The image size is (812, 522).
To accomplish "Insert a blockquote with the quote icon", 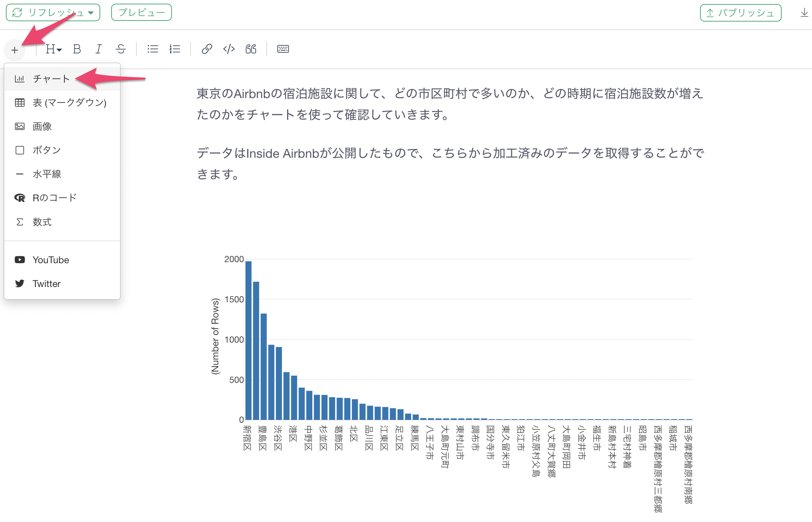I will pyautogui.click(x=251, y=49).
